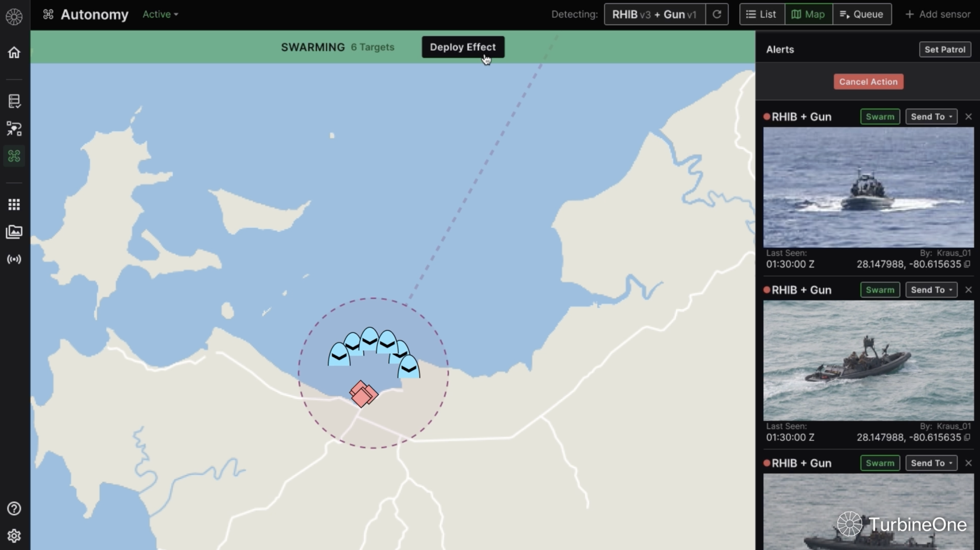The width and height of the screenshot is (980, 550).
Task: Open help question mark icon
Action: 14,508
